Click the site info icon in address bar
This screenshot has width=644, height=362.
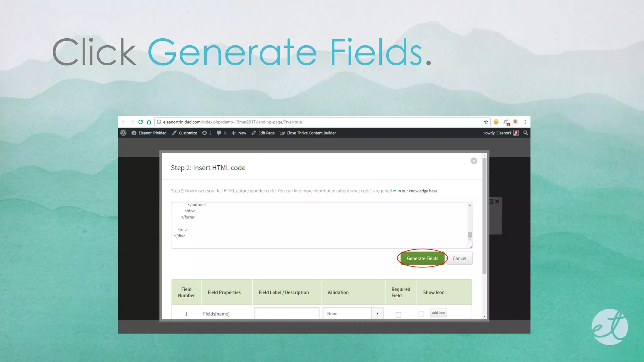(x=159, y=122)
